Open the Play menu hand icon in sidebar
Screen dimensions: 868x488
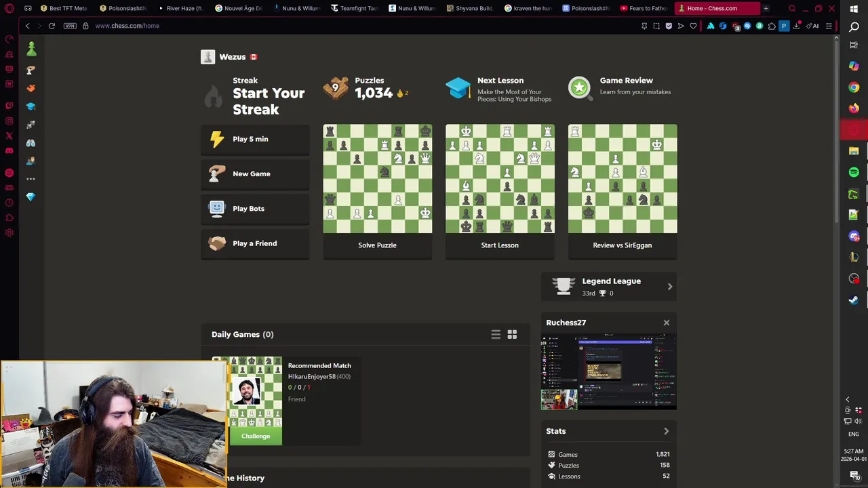31,70
